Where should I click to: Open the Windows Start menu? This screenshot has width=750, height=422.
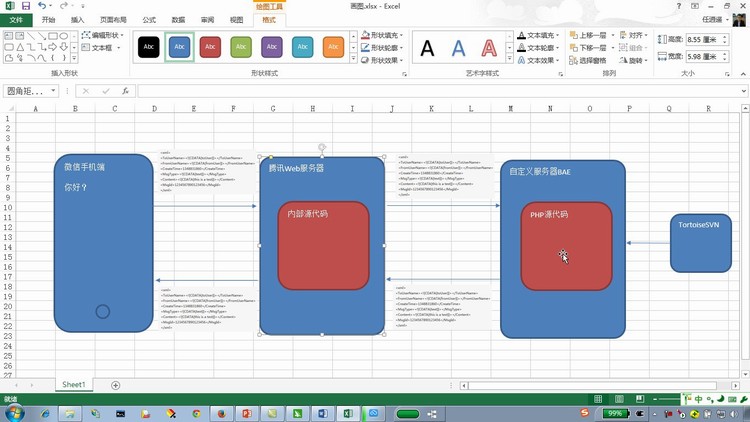[x=14, y=413]
